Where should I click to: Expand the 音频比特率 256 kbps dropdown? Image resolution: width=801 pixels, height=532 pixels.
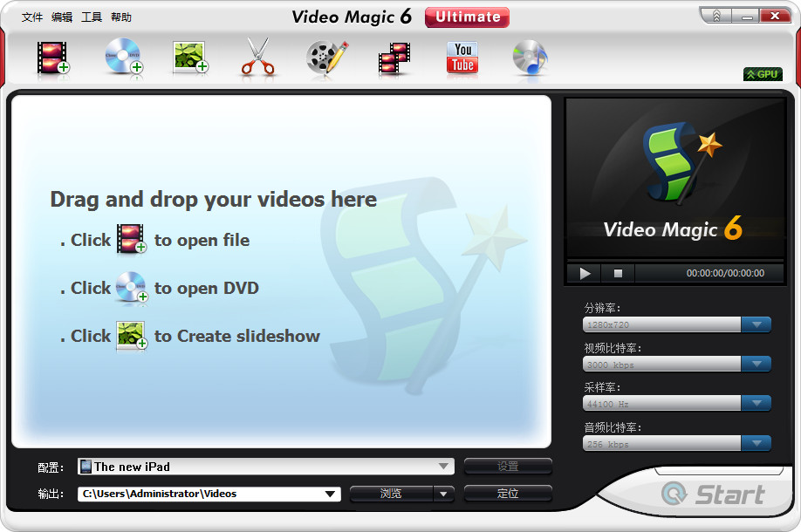pos(756,443)
